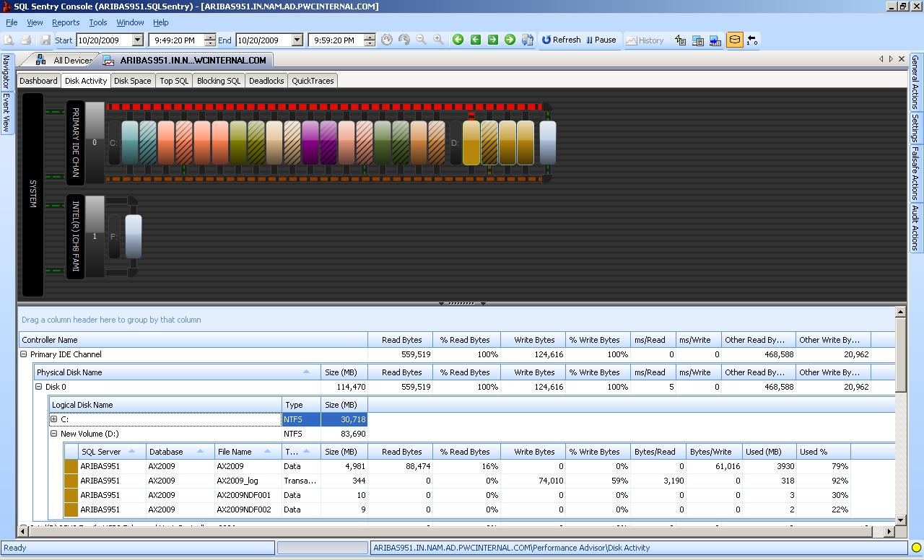Click the Start time spinner arrows
The image size is (924, 560).
tap(210, 40)
